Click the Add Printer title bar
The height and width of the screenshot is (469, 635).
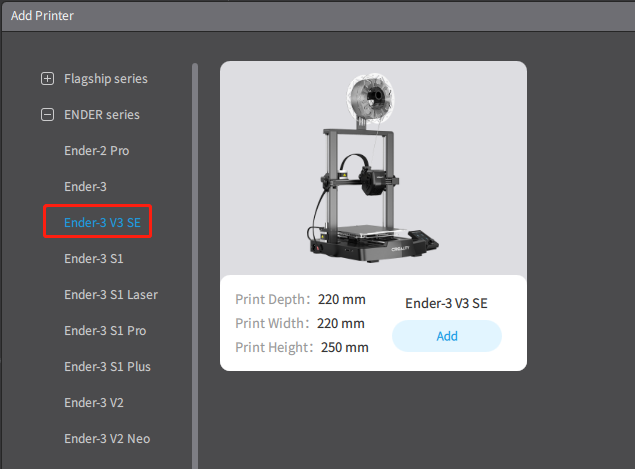pyautogui.click(x=318, y=16)
